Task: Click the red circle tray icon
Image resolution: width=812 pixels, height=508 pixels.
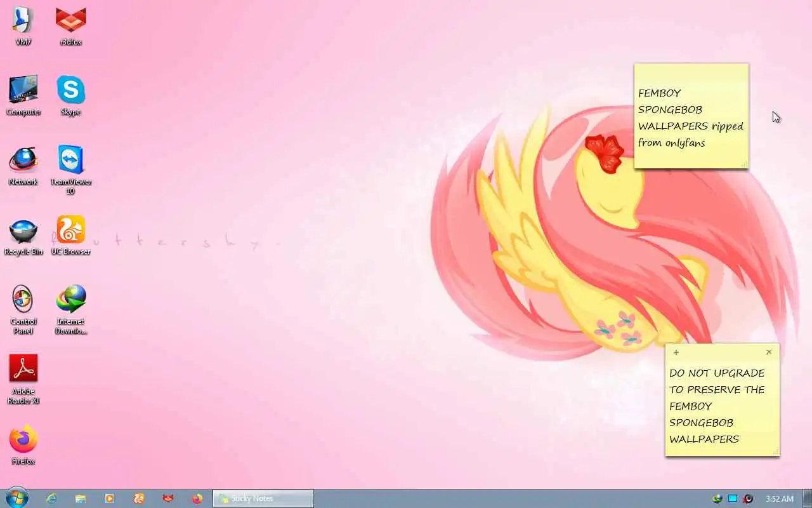Action: (748, 498)
